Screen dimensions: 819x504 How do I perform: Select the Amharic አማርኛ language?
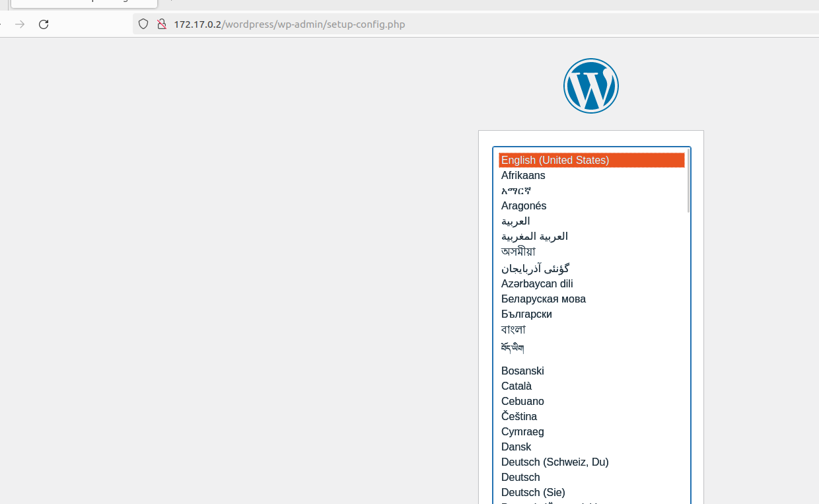tap(591, 191)
